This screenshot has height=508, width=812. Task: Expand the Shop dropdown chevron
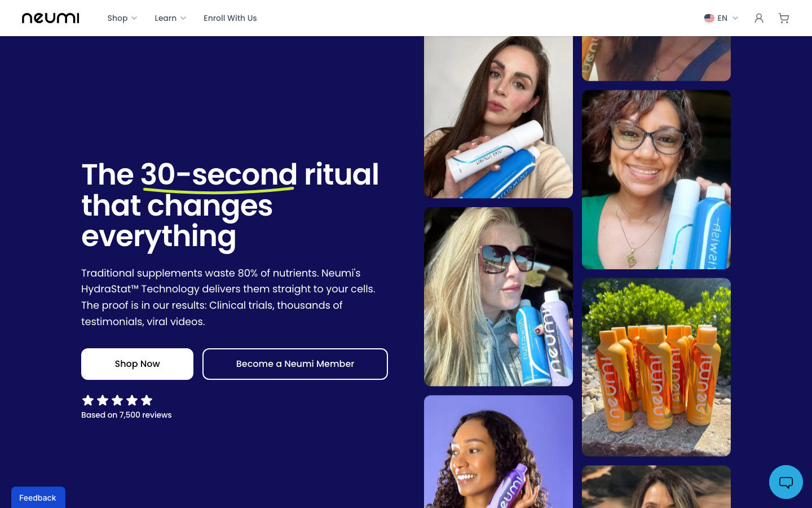point(134,18)
